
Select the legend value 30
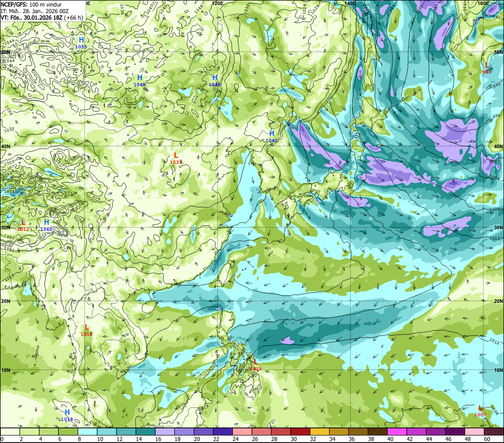coord(293,439)
